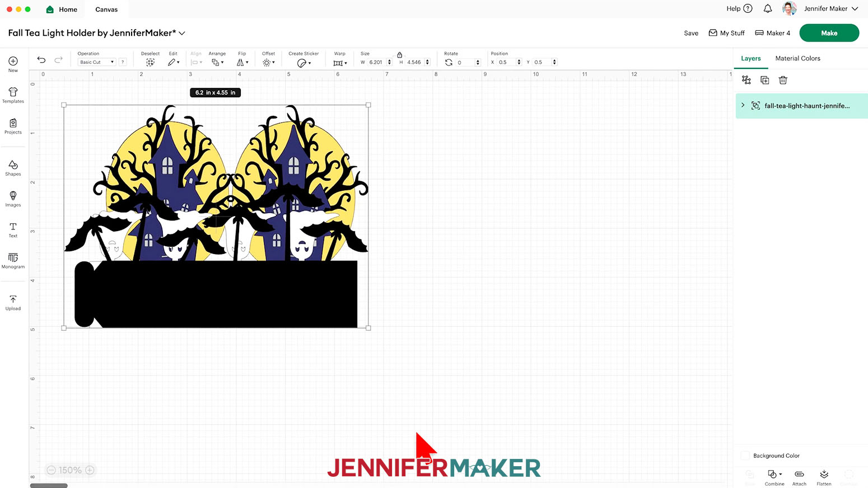This screenshot has width=868, height=488.
Task: Duplicate the selected layer
Action: tap(765, 80)
